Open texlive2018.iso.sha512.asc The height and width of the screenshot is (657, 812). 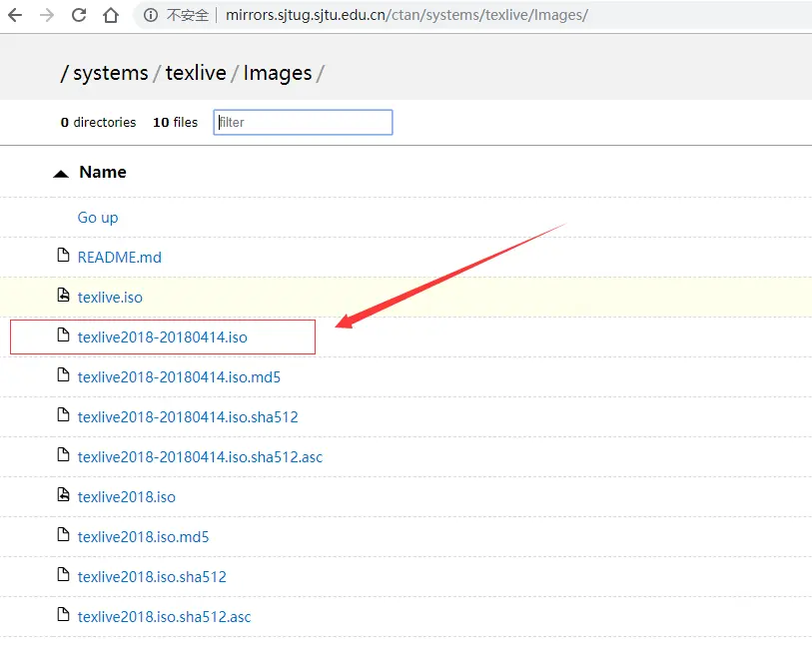[164, 617]
